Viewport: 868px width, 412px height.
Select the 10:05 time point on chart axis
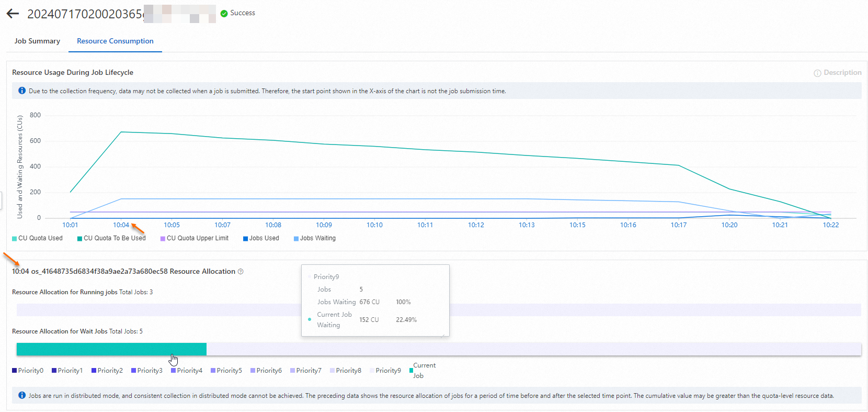click(172, 225)
